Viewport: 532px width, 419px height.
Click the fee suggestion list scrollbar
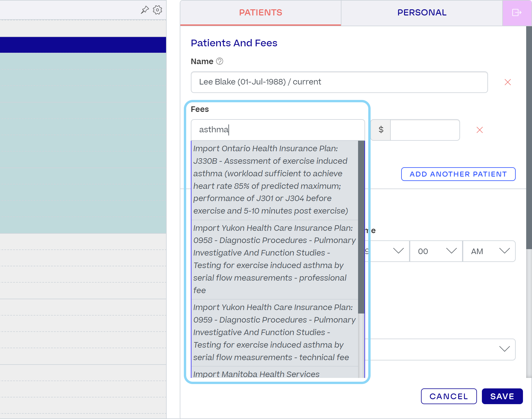(361, 227)
